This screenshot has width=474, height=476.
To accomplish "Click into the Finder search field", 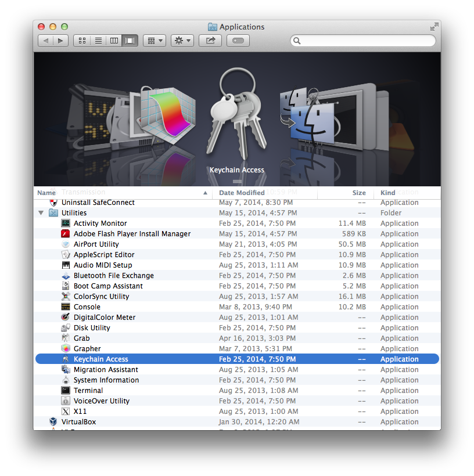I will pos(363,41).
